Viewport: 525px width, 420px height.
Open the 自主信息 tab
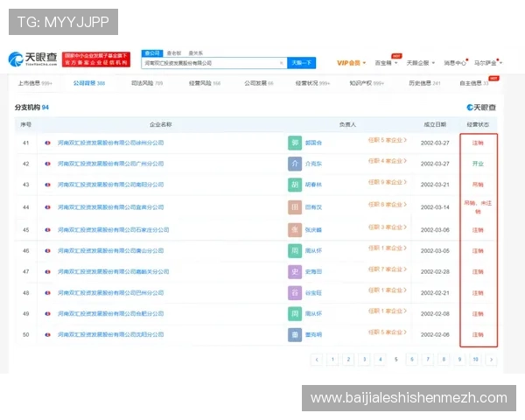(x=474, y=83)
